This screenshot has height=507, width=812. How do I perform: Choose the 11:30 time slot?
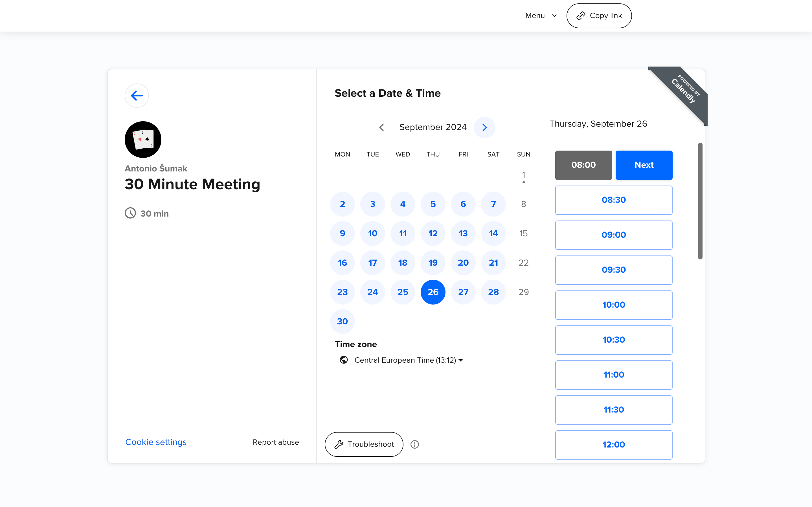613,410
